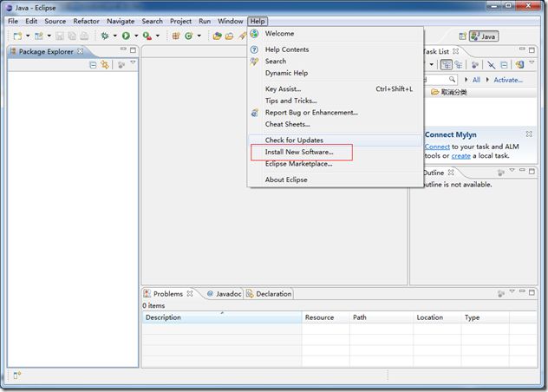The width and height of the screenshot is (548, 392).
Task: Minimize the Package Explorer view
Action: coord(123,49)
